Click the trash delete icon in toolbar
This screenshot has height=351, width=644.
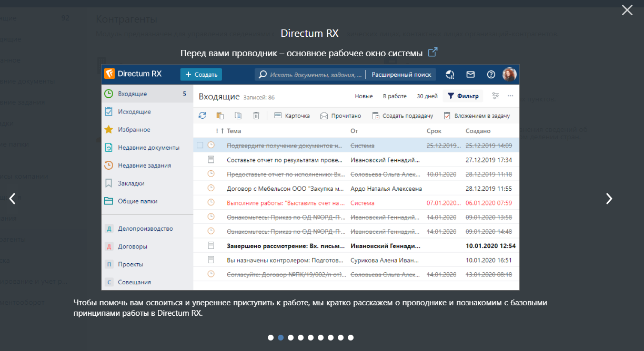256,116
